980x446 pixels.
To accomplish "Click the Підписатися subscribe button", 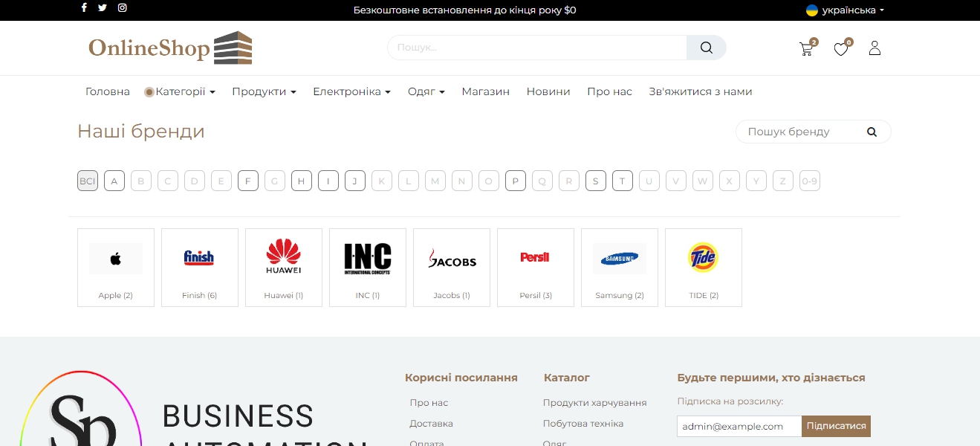I will [836, 426].
